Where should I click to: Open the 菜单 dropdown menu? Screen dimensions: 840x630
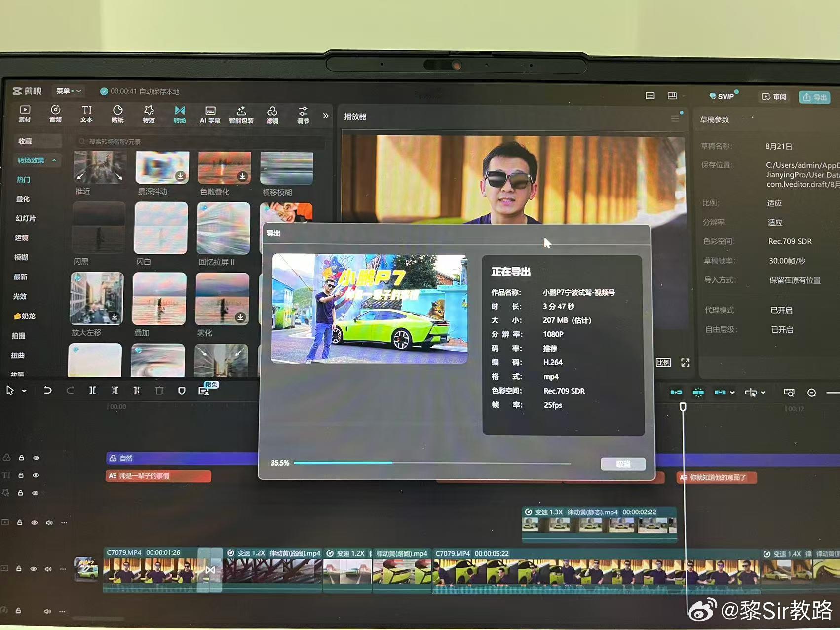pos(68,91)
